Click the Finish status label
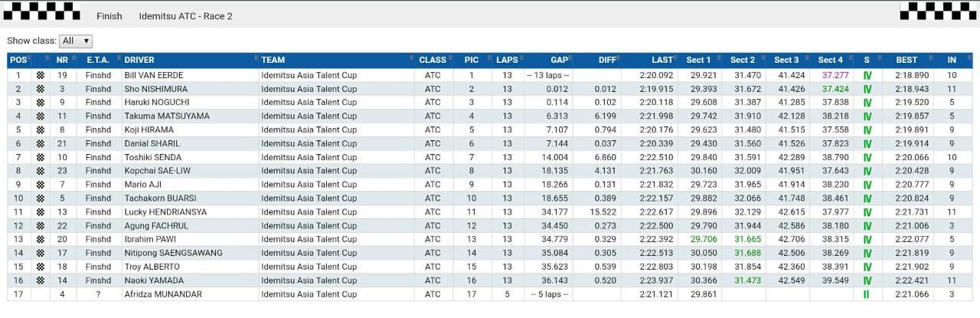The width and height of the screenshot is (980, 318). [109, 16]
